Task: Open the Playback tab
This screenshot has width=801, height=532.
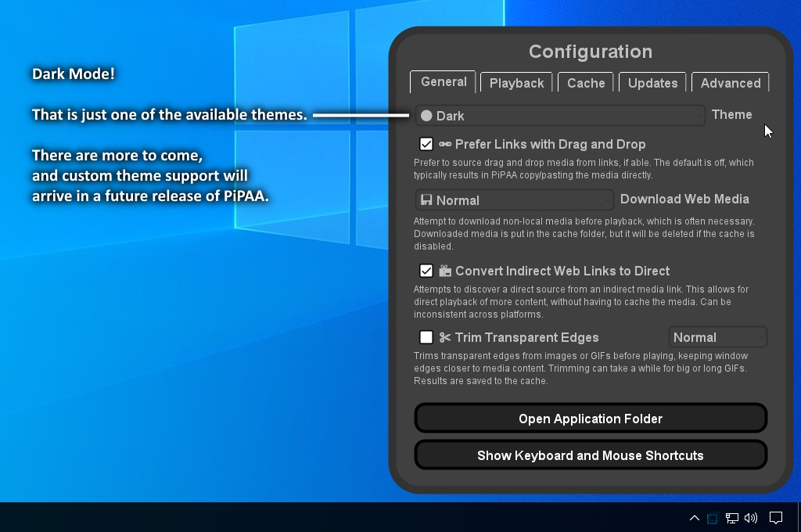Action: coord(516,83)
